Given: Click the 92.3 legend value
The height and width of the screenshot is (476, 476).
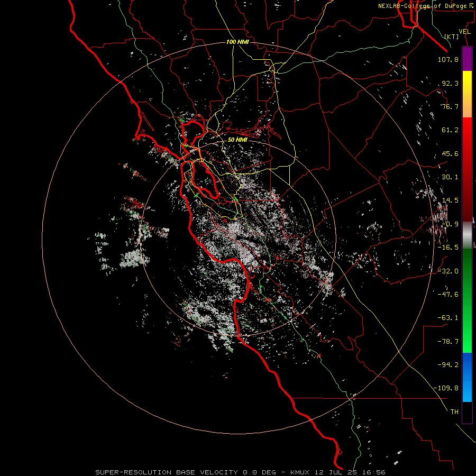Looking at the screenshot, I should click(450, 83).
